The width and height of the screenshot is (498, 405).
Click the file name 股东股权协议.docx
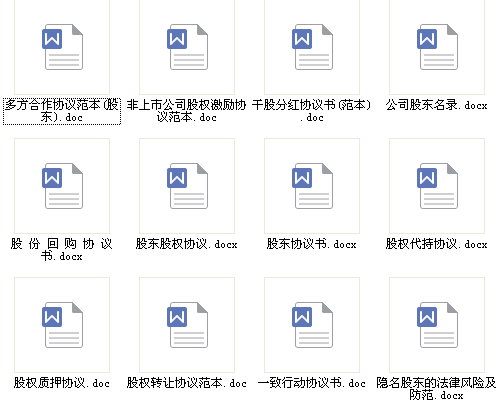pyautogui.click(x=187, y=244)
